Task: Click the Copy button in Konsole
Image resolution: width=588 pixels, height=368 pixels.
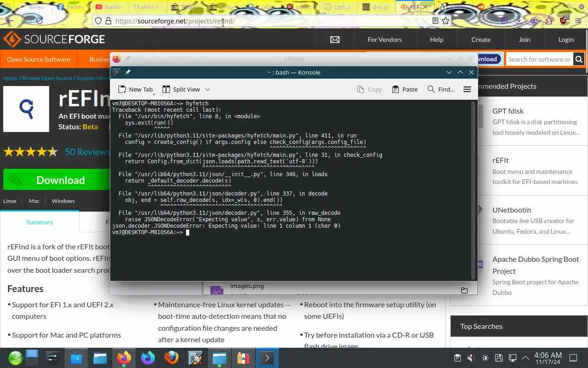Action: click(x=370, y=89)
